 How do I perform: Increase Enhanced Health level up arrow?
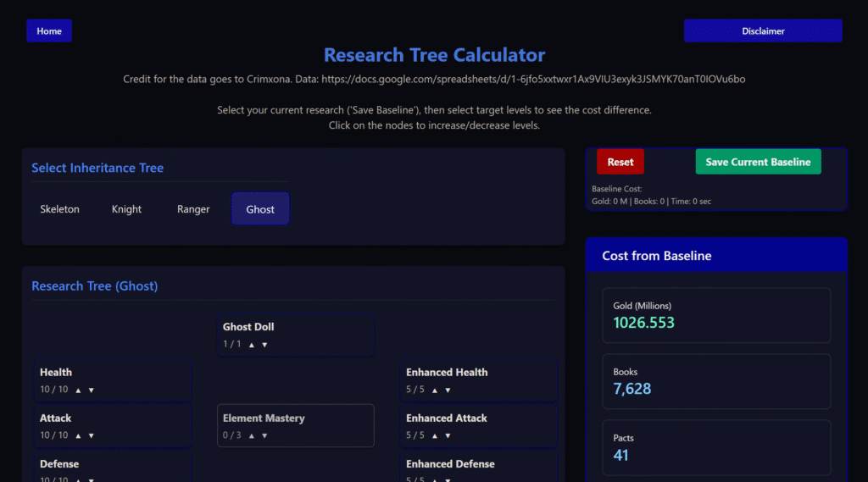(435, 391)
